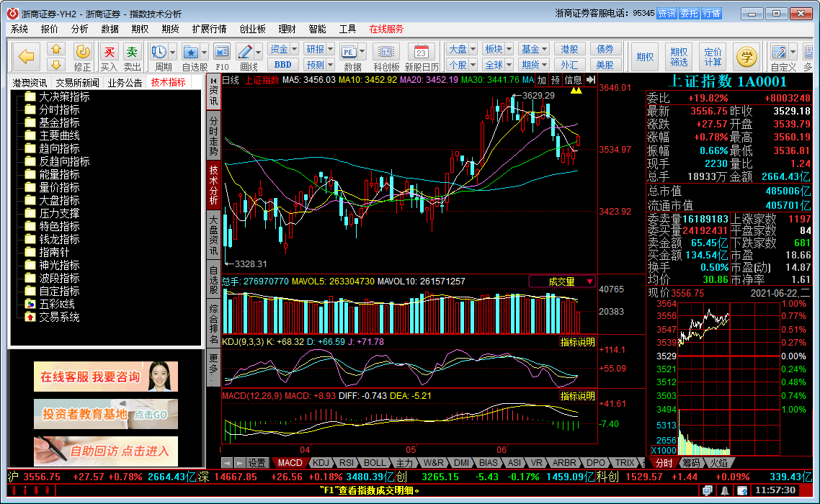Open the 系统 menu
820x504 pixels.
[x=19, y=29]
